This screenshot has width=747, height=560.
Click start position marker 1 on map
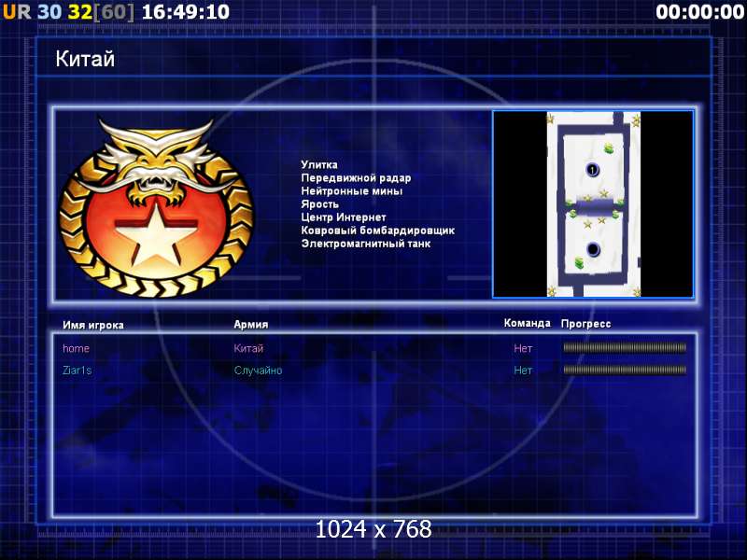[x=592, y=170]
